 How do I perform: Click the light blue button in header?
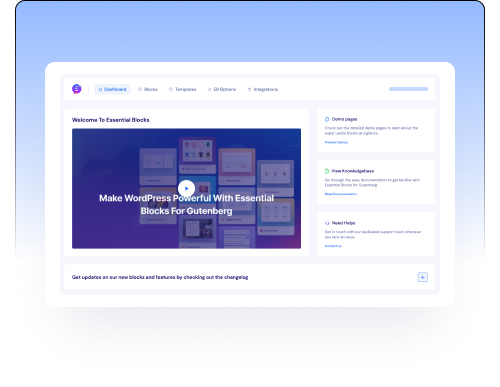click(x=408, y=89)
